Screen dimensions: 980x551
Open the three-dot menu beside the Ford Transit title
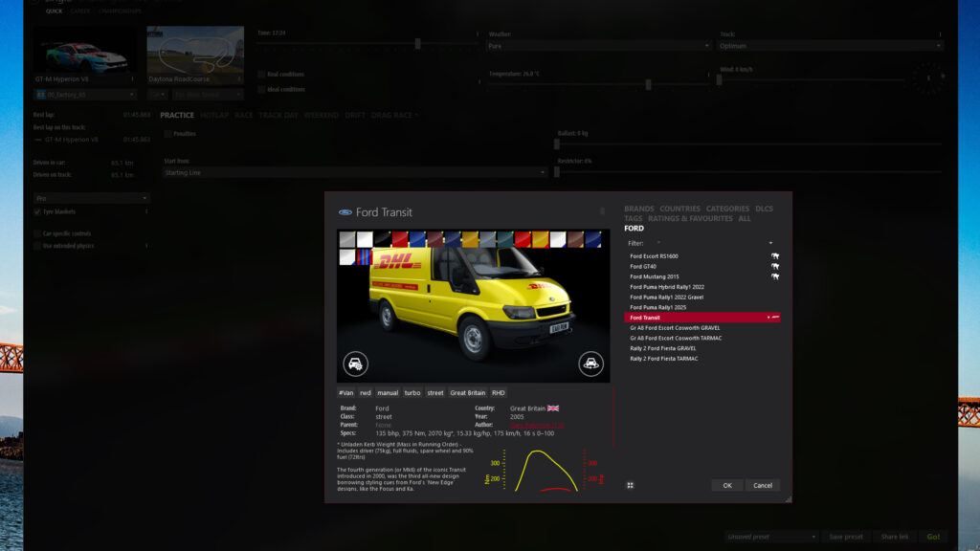pos(602,212)
